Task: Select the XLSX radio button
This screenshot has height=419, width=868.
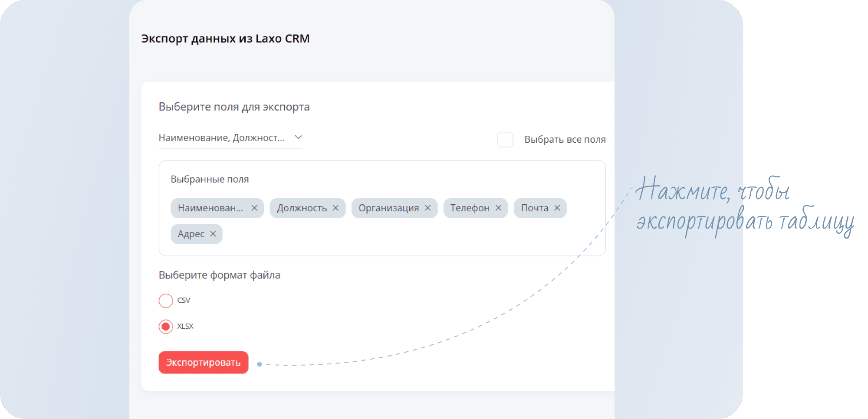Action: 166,327
